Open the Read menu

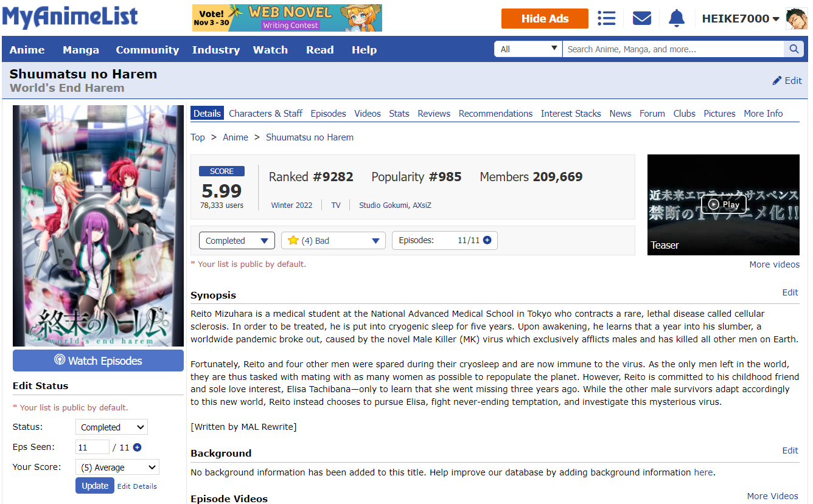click(320, 50)
